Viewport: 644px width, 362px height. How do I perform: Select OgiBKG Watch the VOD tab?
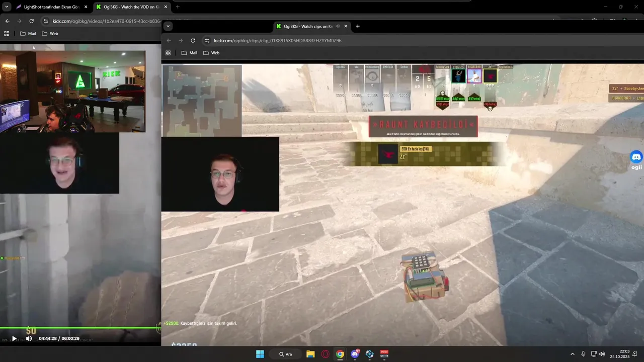click(x=132, y=7)
